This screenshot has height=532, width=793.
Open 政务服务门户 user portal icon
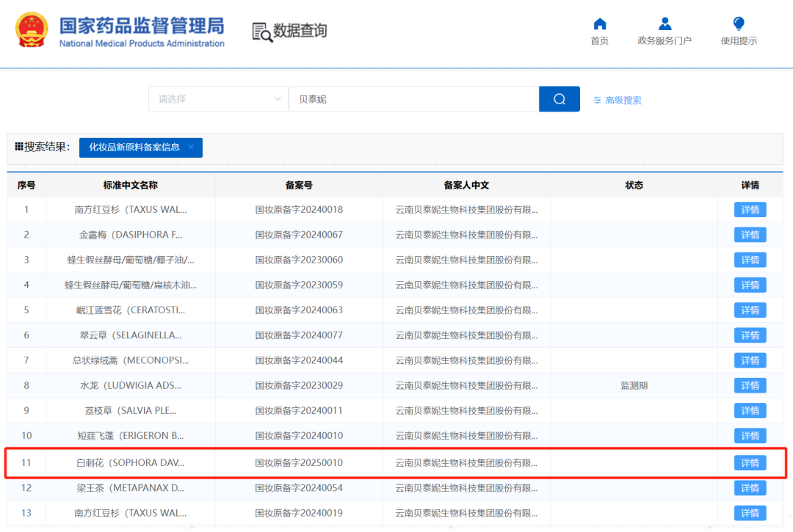coord(665,23)
